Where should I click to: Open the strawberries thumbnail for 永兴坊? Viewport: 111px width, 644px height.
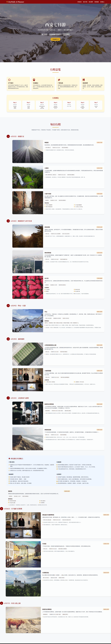coord(28,287)
